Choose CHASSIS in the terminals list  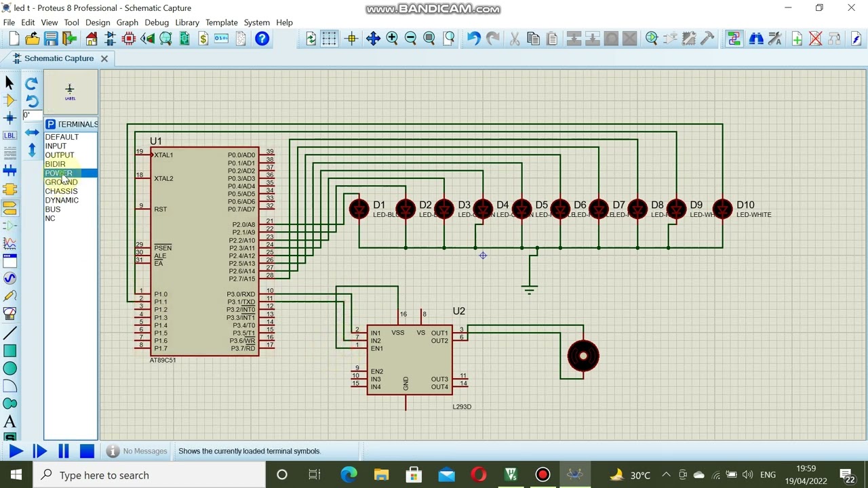coord(61,191)
